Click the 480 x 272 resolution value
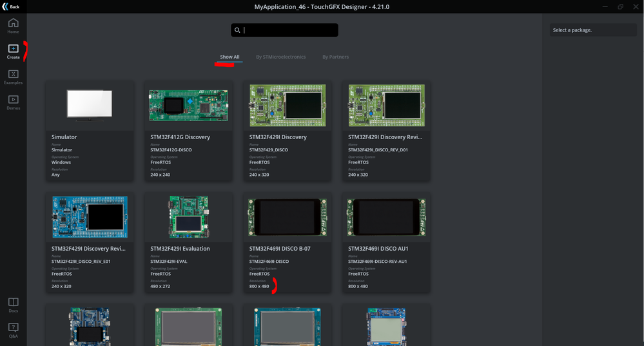The image size is (644, 346). pyautogui.click(x=160, y=287)
